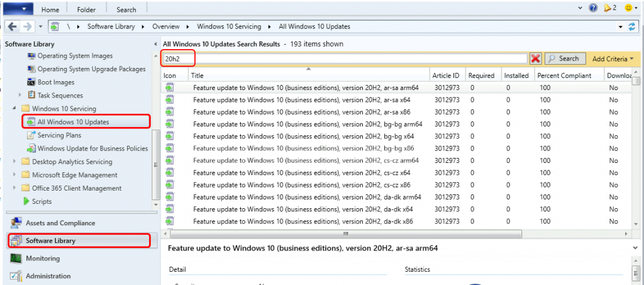This screenshot has width=644, height=285.
Task: Open the Add Criteria dropdown
Action: pos(613,59)
